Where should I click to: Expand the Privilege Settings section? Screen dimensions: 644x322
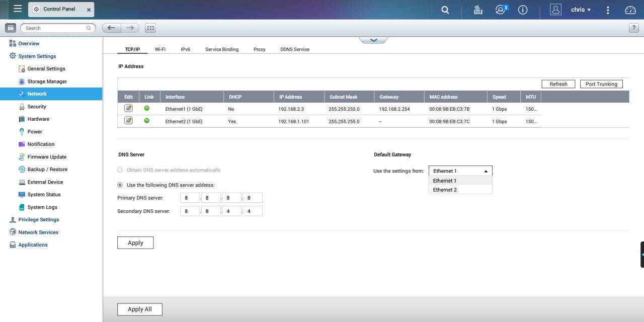click(38, 220)
